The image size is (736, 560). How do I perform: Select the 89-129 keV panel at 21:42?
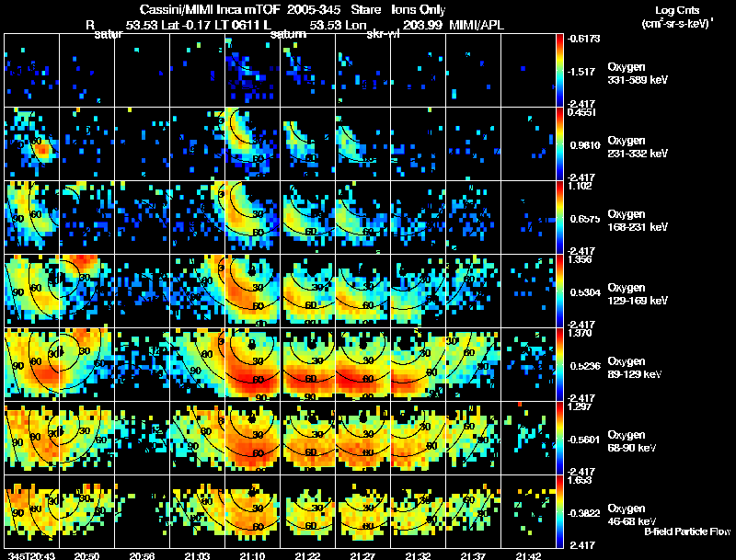click(x=528, y=364)
